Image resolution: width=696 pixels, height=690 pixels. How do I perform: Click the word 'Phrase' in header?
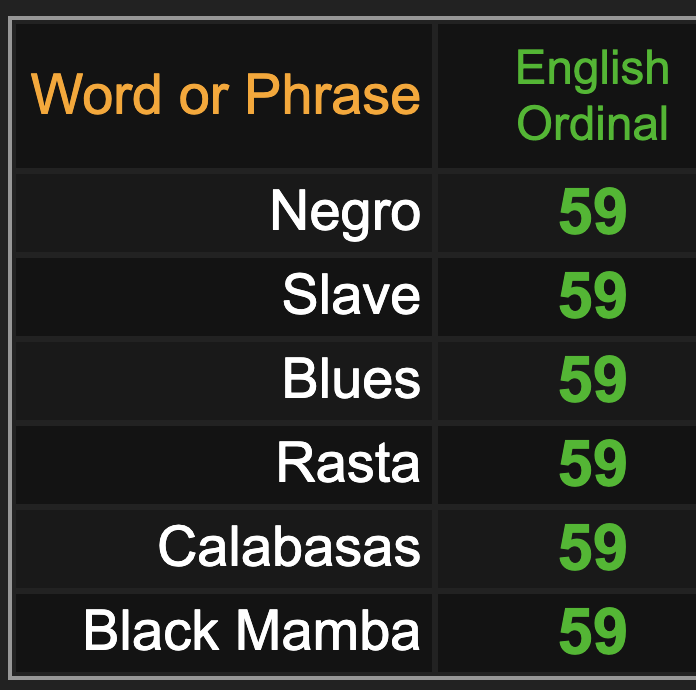333,94
